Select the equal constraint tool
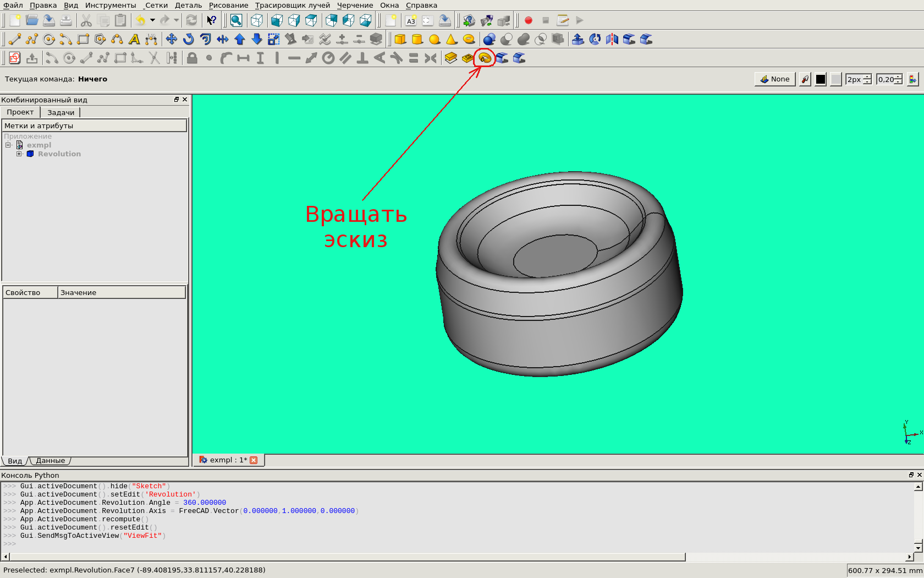 pos(413,58)
